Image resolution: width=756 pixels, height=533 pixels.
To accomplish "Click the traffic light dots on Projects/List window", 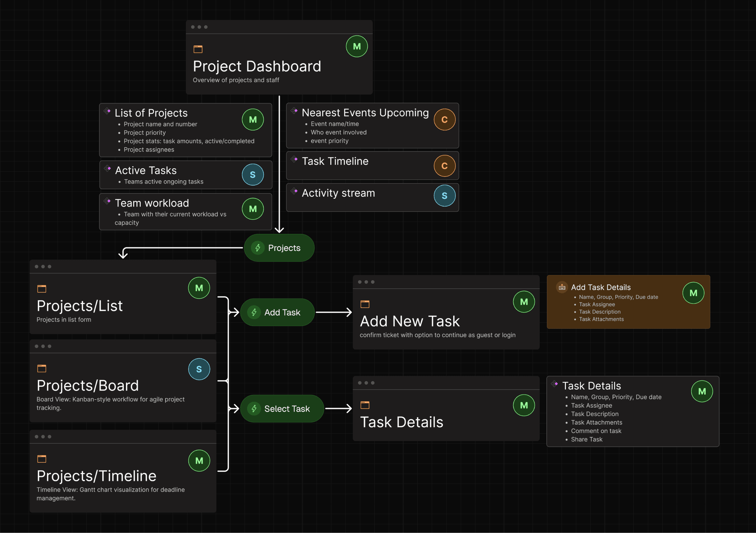I will click(x=43, y=266).
